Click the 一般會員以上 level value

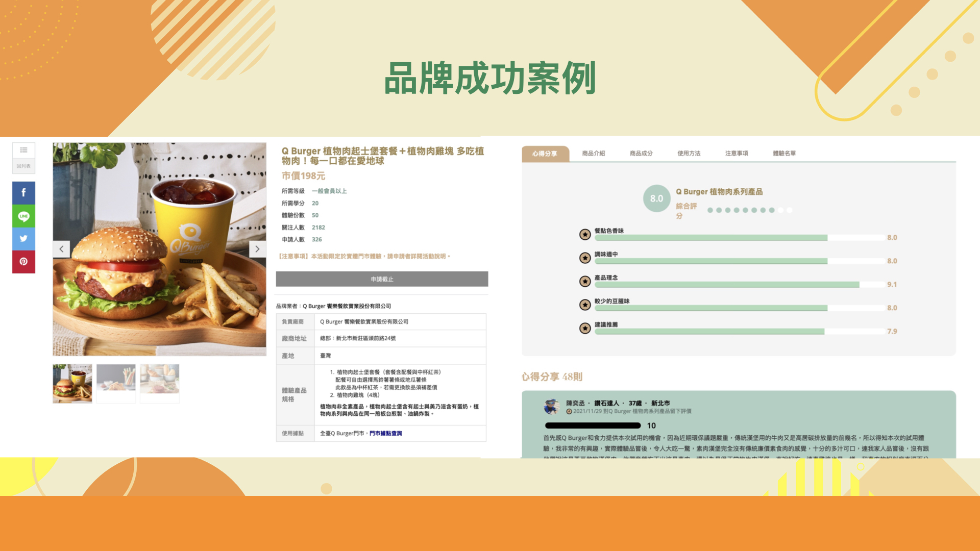(x=329, y=191)
